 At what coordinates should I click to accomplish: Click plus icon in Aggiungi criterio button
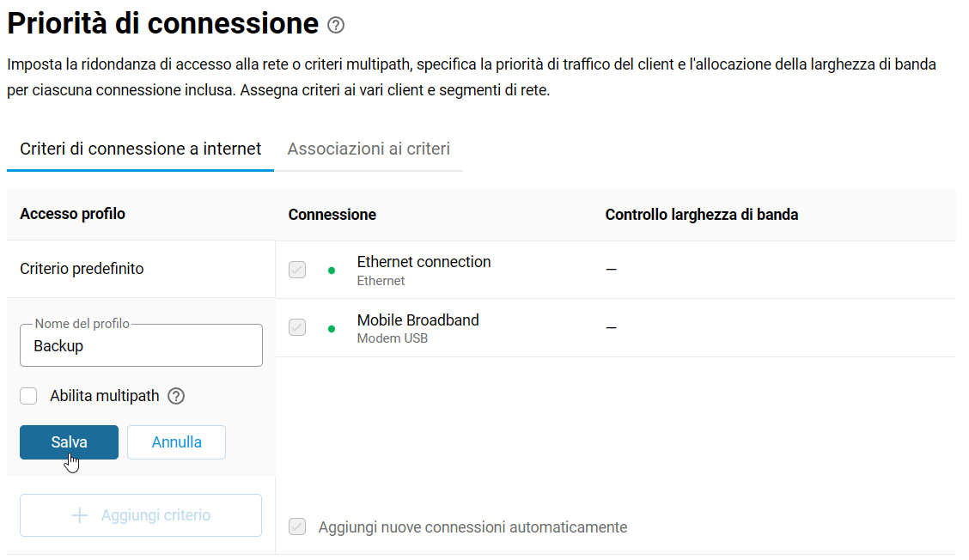[x=80, y=515]
